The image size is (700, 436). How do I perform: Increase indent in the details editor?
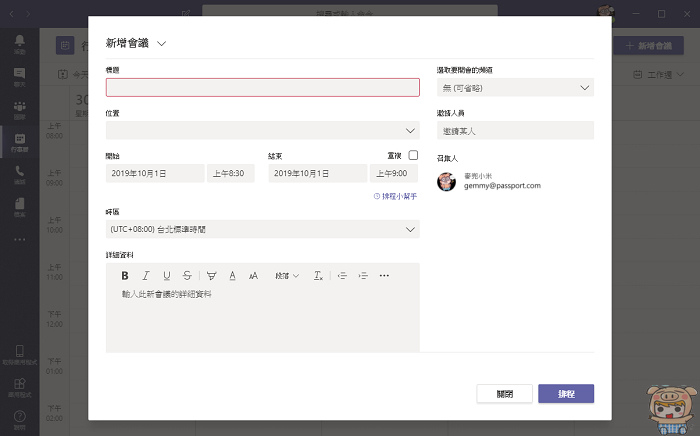[x=363, y=275]
